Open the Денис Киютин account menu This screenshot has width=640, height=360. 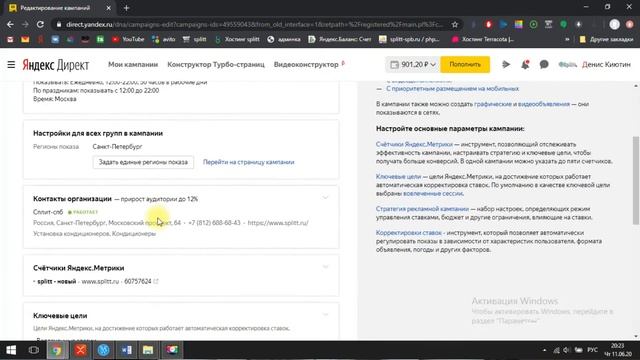coord(606,64)
